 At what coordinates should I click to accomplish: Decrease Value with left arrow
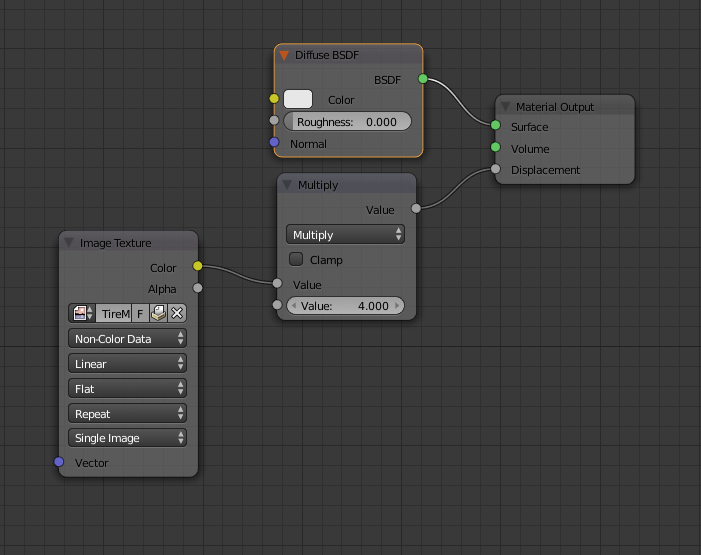tap(294, 306)
